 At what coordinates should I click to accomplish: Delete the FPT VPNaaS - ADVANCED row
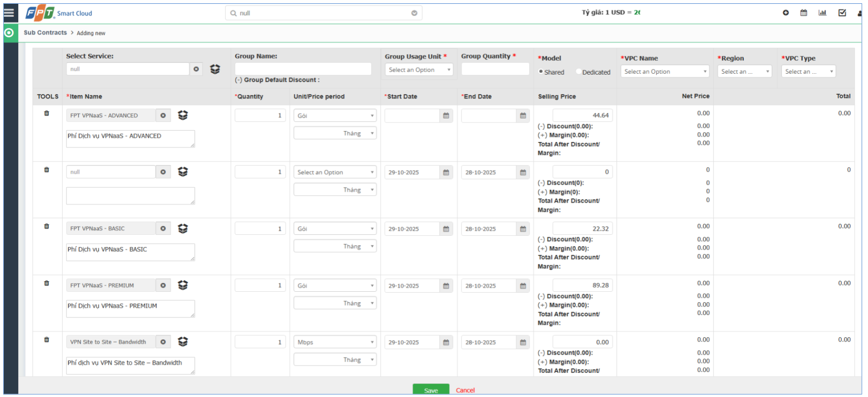[x=46, y=113]
